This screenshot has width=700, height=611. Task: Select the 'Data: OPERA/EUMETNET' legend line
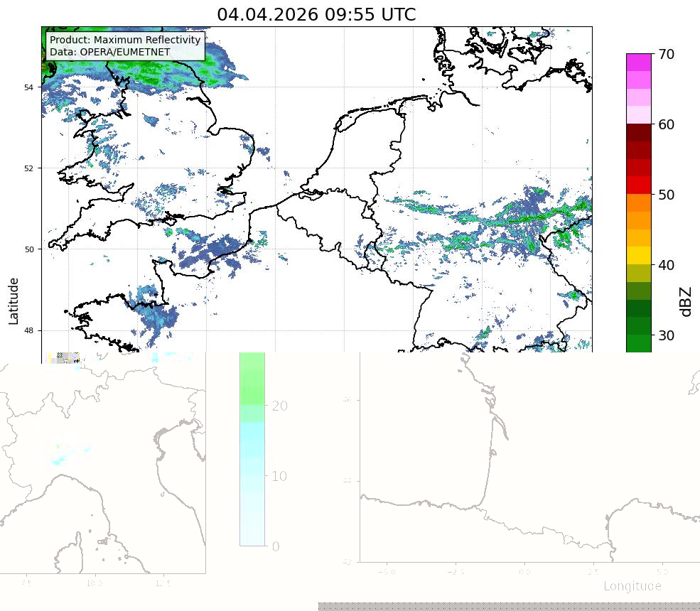point(110,52)
